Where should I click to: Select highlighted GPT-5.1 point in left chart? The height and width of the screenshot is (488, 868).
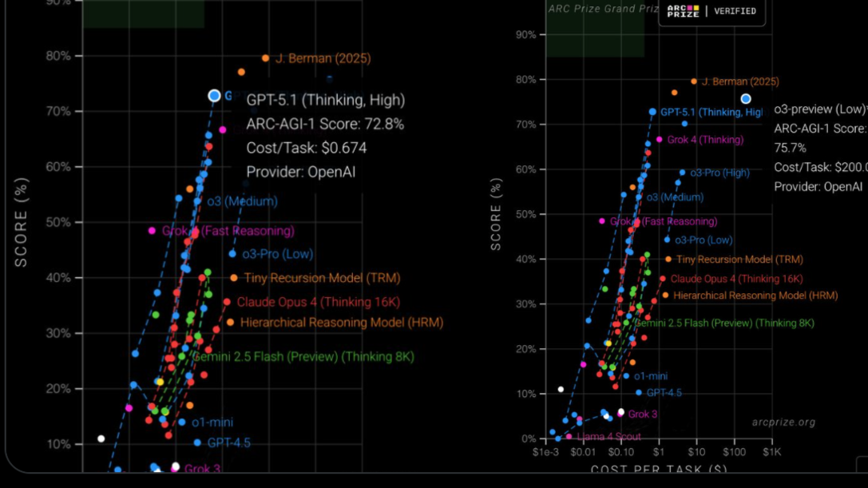214,96
